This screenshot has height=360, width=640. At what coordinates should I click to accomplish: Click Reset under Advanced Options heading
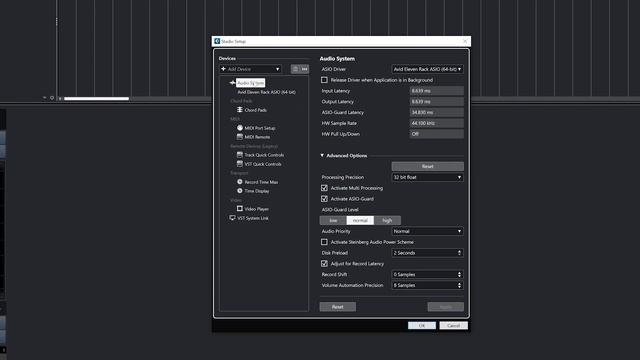(427, 167)
